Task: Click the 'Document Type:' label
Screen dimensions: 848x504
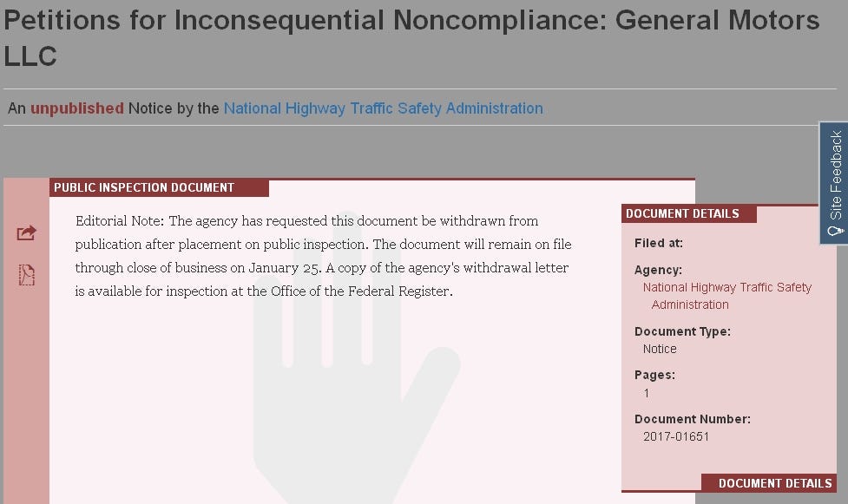Action: tap(682, 331)
